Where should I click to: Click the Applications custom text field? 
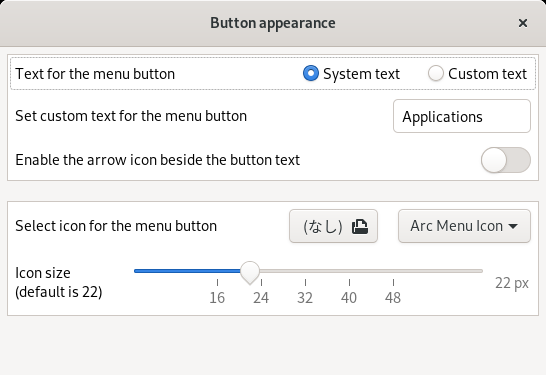point(462,116)
